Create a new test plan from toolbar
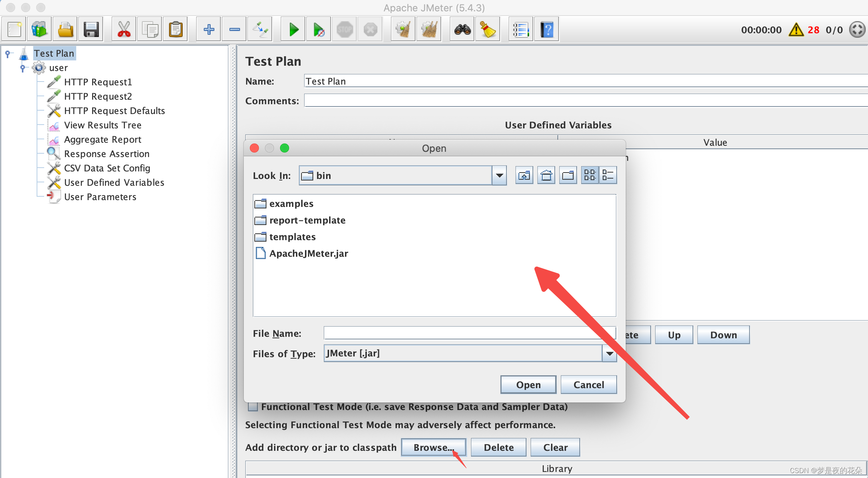The width and height of the screenshot is (868, 478). (14, 29)
